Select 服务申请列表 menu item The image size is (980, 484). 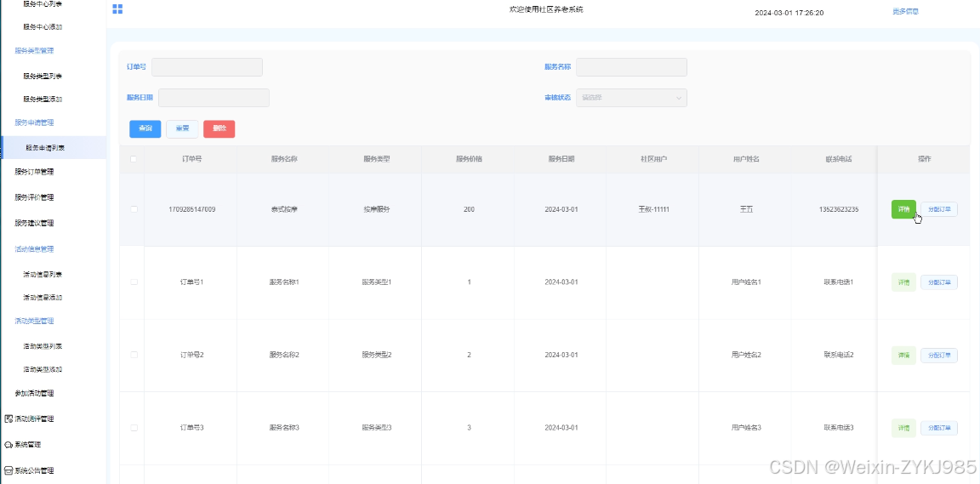point(53,147)
